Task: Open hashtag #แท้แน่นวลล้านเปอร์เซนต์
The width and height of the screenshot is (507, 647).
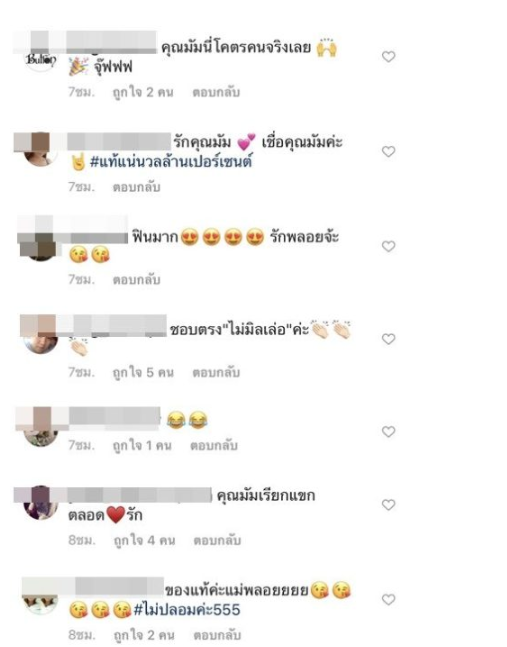Action: pos(171,161)
